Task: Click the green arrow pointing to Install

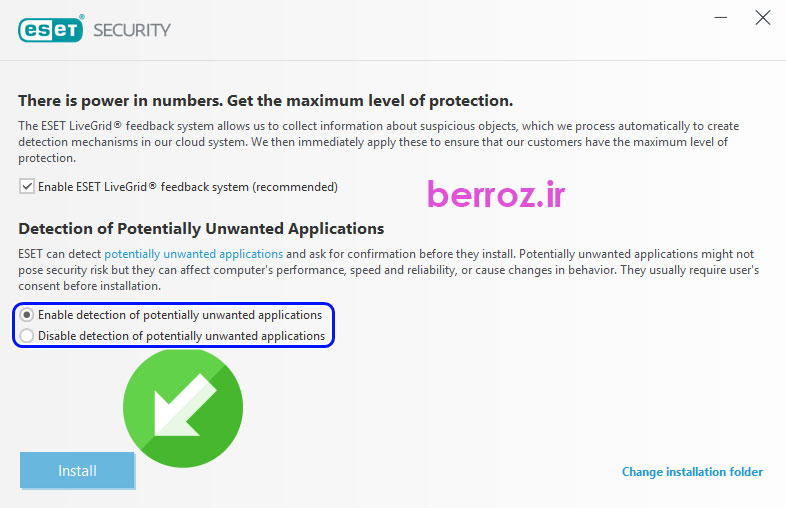Action: tap(183, 408)
